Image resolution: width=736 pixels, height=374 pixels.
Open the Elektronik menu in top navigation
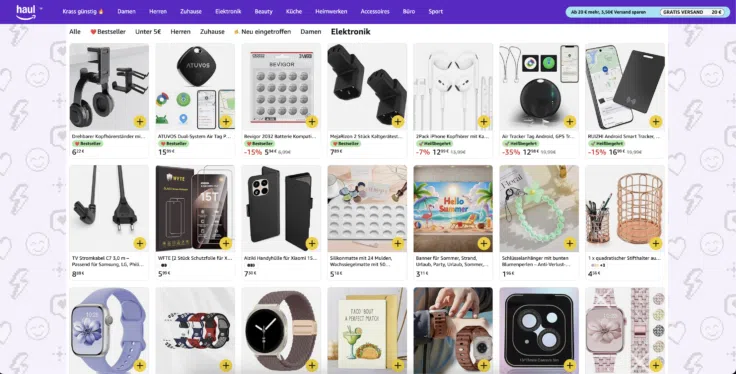228,12
